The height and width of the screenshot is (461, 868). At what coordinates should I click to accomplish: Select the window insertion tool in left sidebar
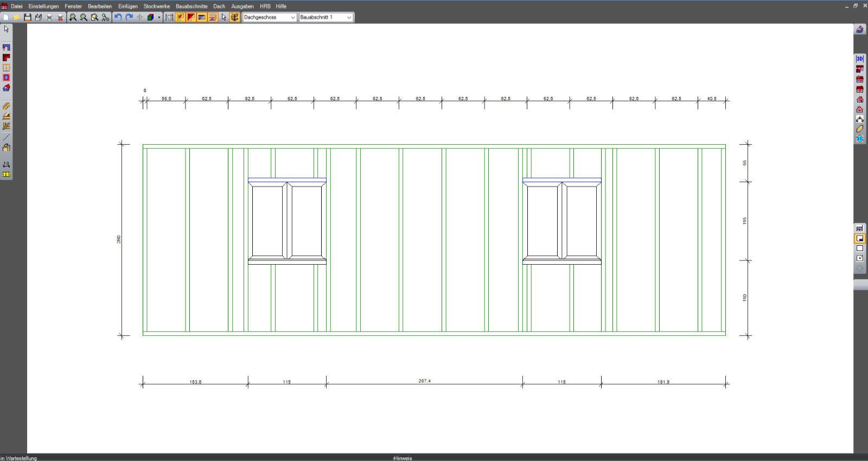coord(7,68)
